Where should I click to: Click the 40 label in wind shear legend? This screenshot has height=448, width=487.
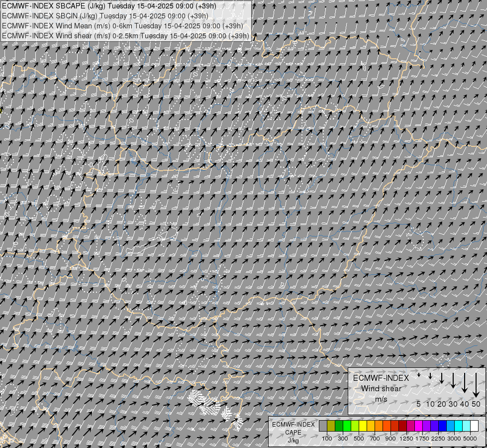tap(464, 404)
